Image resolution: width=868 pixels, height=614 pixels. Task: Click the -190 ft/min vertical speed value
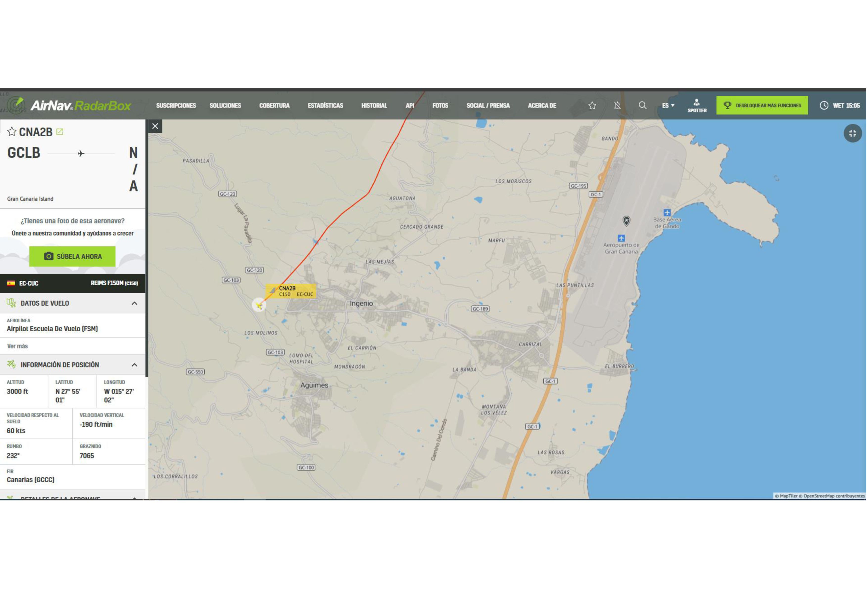[96, 425]
